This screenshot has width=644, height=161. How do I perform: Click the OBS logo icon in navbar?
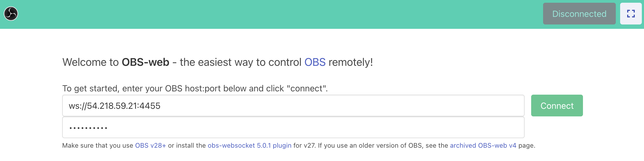(11, 14)
